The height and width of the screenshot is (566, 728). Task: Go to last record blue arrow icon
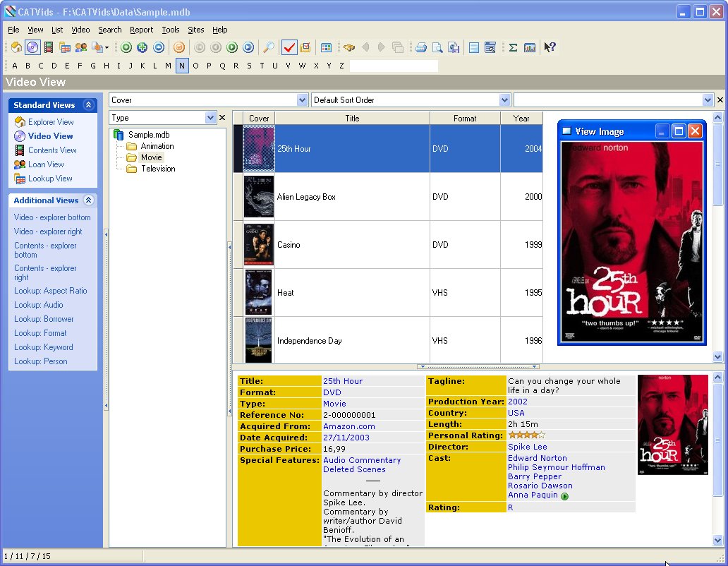[248, 47]
